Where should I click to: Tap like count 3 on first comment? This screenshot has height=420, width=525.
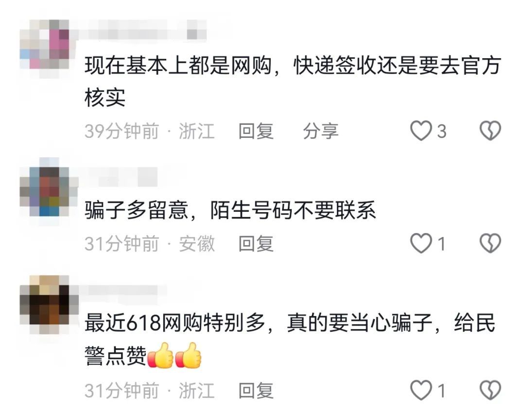[441, 131]
